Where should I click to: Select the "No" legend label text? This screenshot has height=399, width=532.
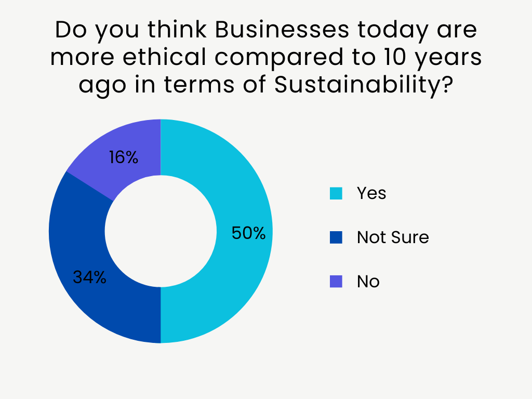coord(368,282)
